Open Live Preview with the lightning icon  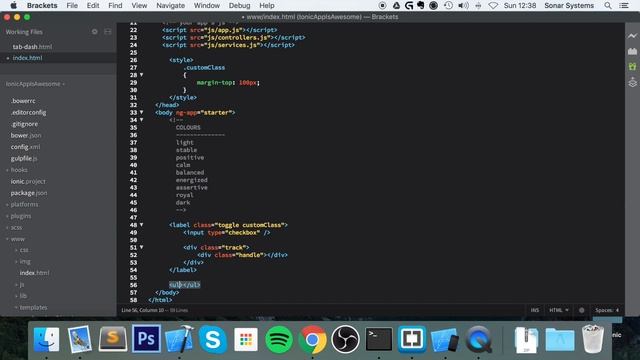pos(632,36)
